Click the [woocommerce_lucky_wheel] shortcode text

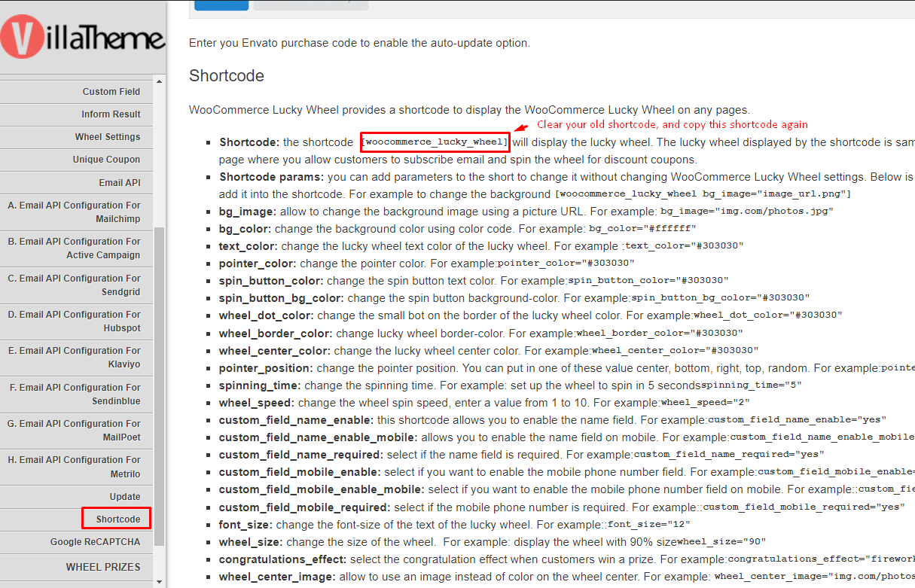point(435,142)
